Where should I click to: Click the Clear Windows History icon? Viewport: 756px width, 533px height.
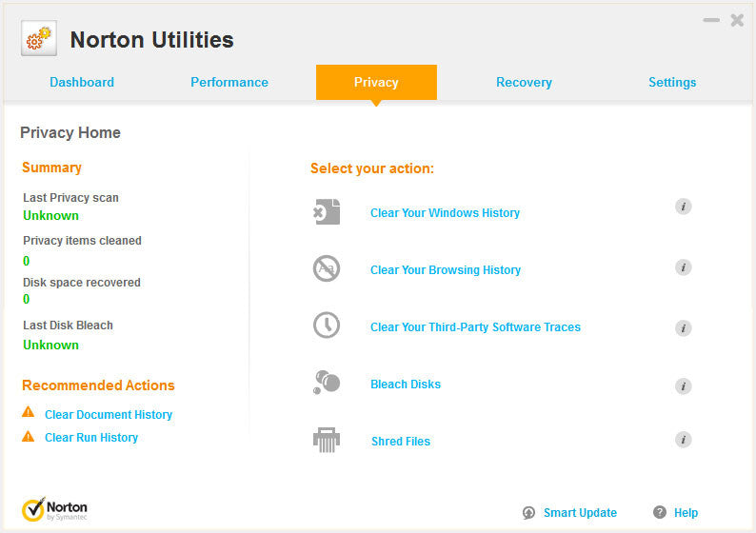327,212
